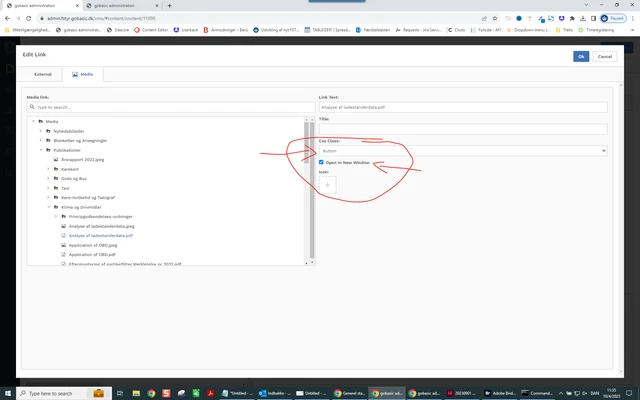Select the Media tab
Screen dimensions: 640x400
coord(83,74)
